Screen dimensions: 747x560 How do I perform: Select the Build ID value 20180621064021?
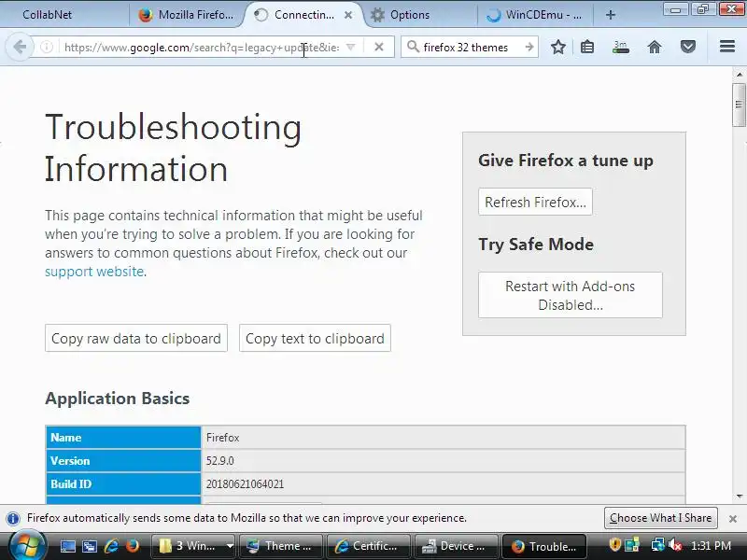245,484
